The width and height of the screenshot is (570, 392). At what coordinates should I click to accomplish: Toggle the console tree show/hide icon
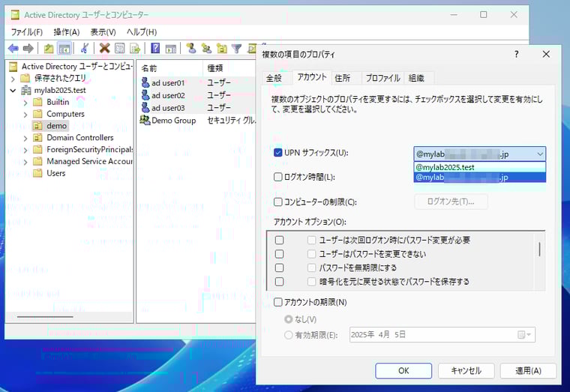click(x=64, y=48)
